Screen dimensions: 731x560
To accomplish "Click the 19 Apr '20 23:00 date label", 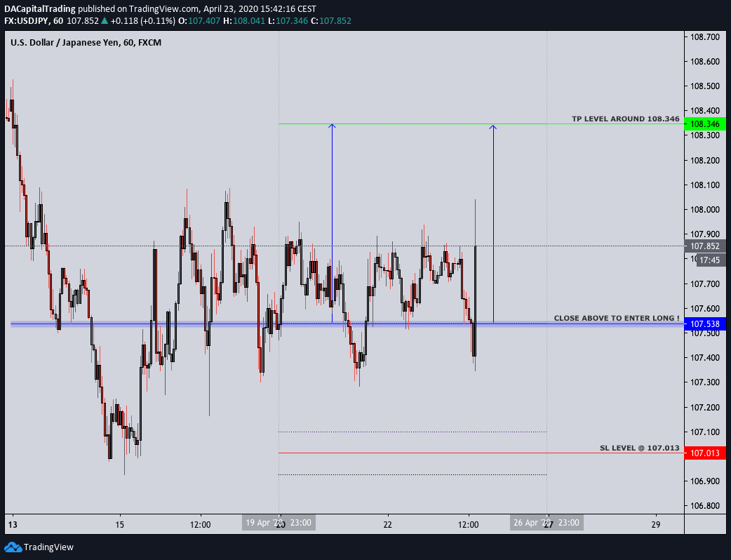I will click(279, 523).
